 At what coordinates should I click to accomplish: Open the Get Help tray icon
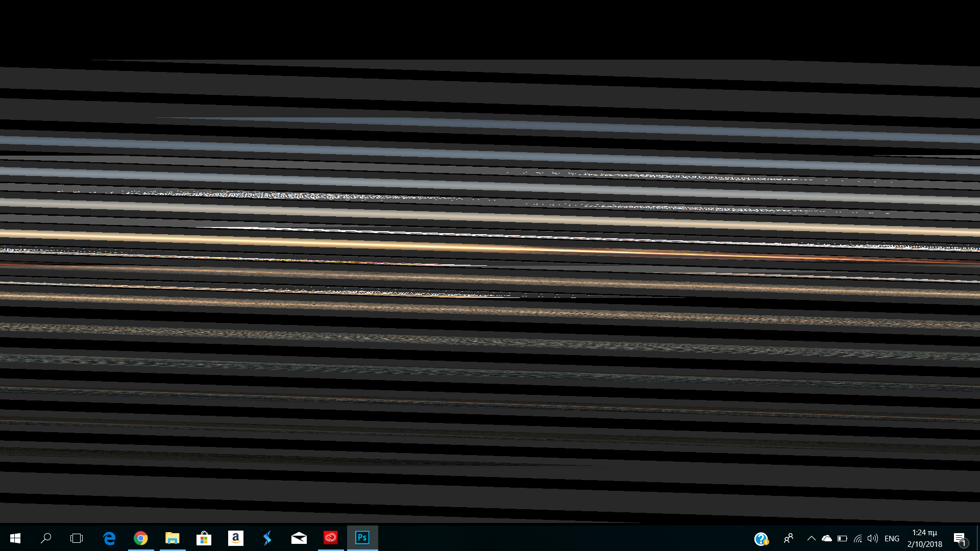762,538
